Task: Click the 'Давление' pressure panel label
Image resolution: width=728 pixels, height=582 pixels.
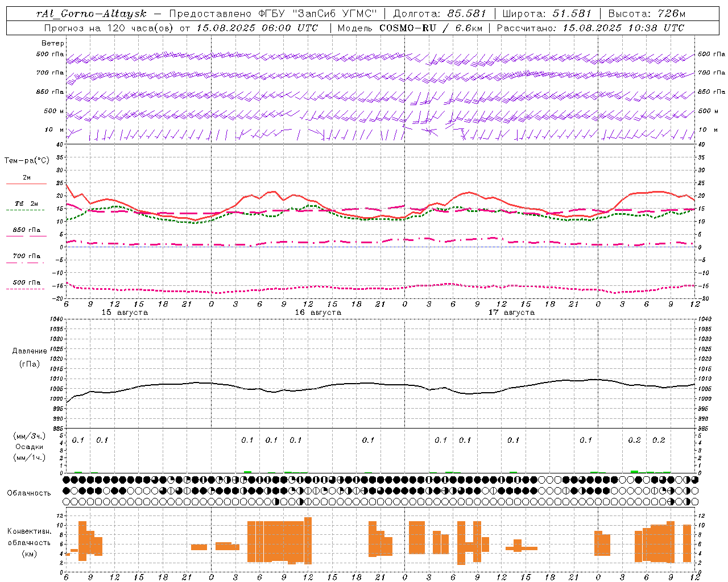Action: point(30,351)
